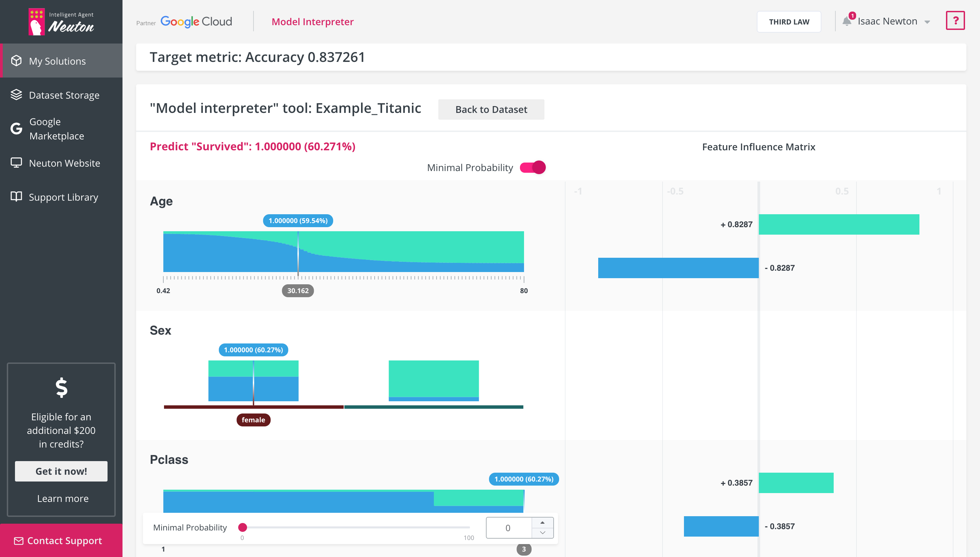Click the red question mark help icon

point(955,21)
